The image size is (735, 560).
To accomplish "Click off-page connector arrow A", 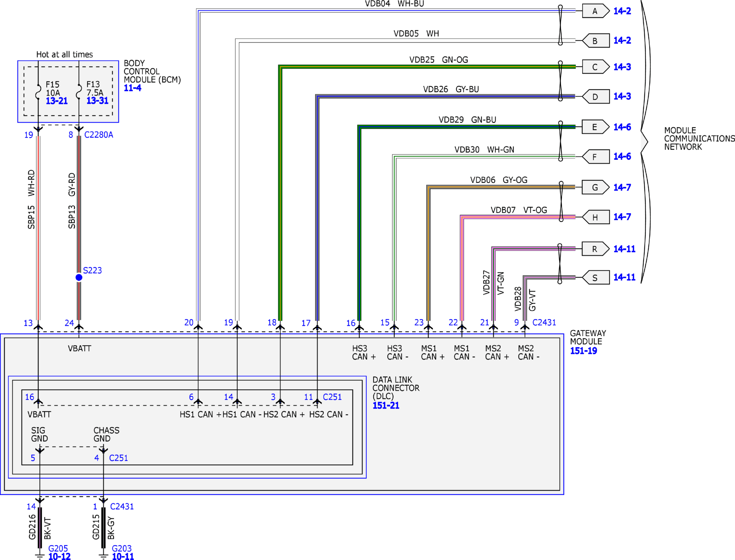I will (595, 11).
